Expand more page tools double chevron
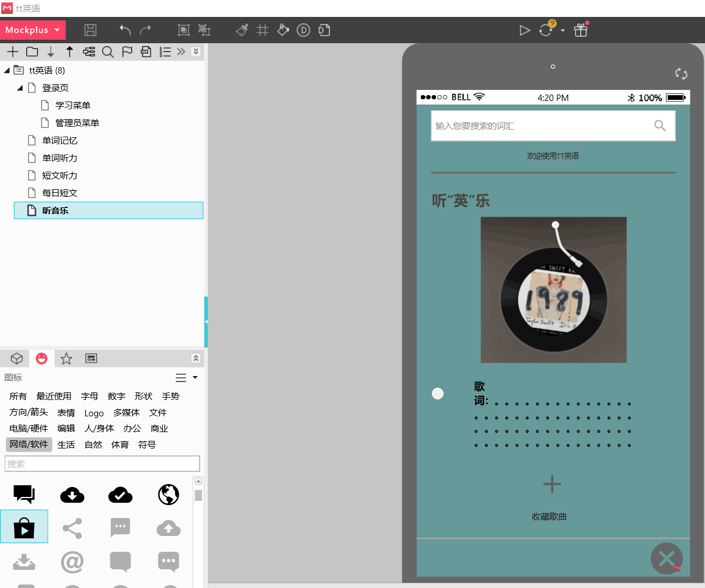Image resolution: width=705 pixels, height=588 pixels. 182,51
